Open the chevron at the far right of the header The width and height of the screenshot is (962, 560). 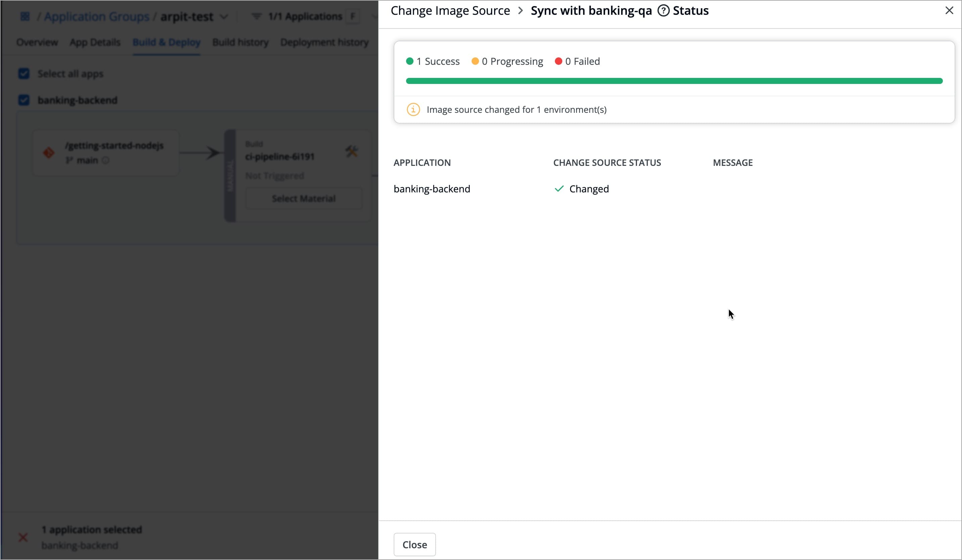click(374, 16)
